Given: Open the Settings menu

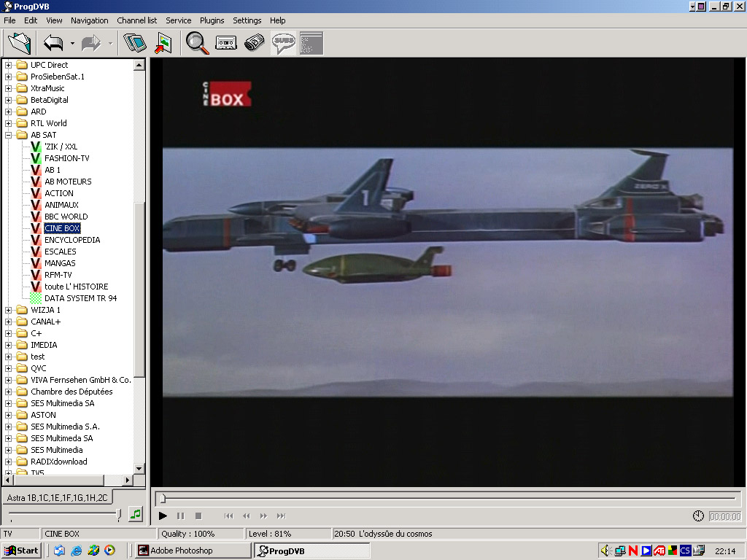Looking at the screenshot, I should tap(247, 20).
